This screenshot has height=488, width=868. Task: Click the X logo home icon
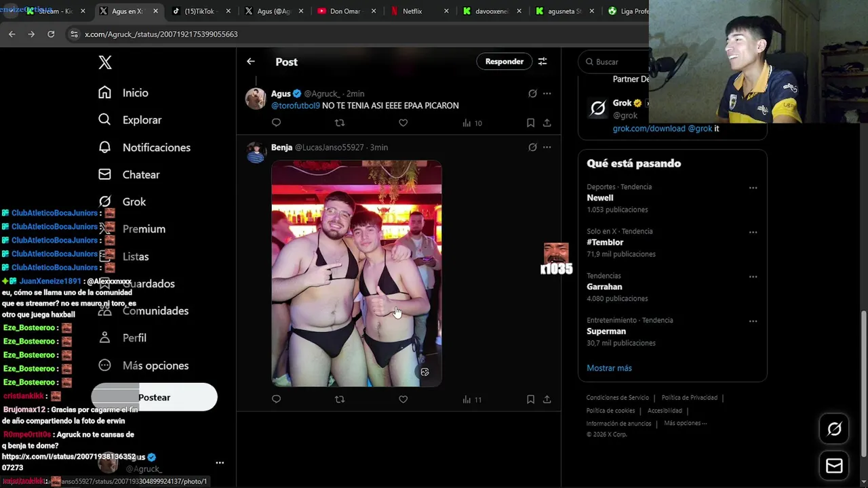tap(105, 62)
